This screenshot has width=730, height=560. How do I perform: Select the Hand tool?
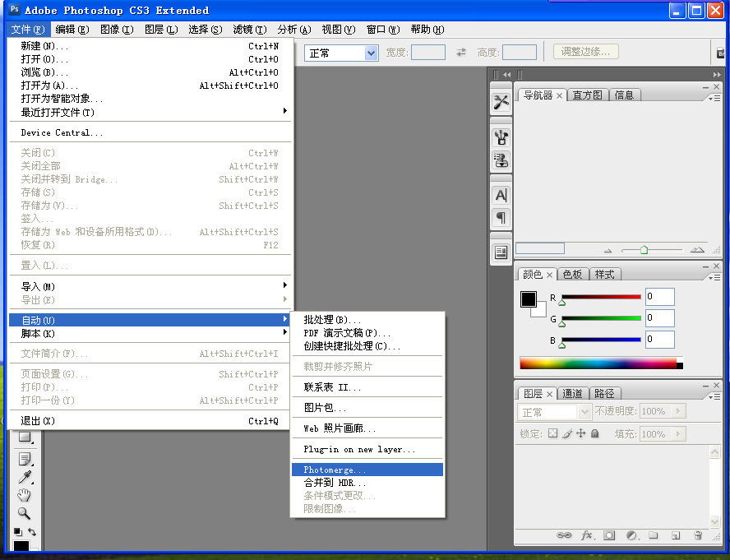point(25,495)
